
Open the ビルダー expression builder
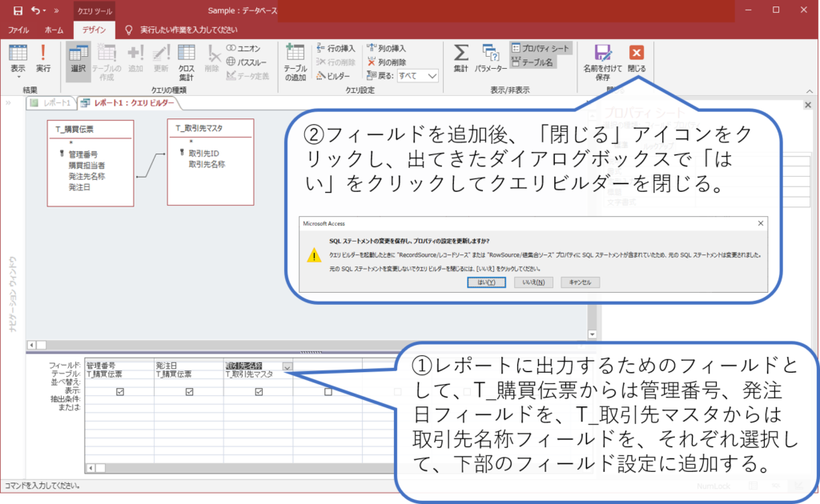click(x=333, y=76)
